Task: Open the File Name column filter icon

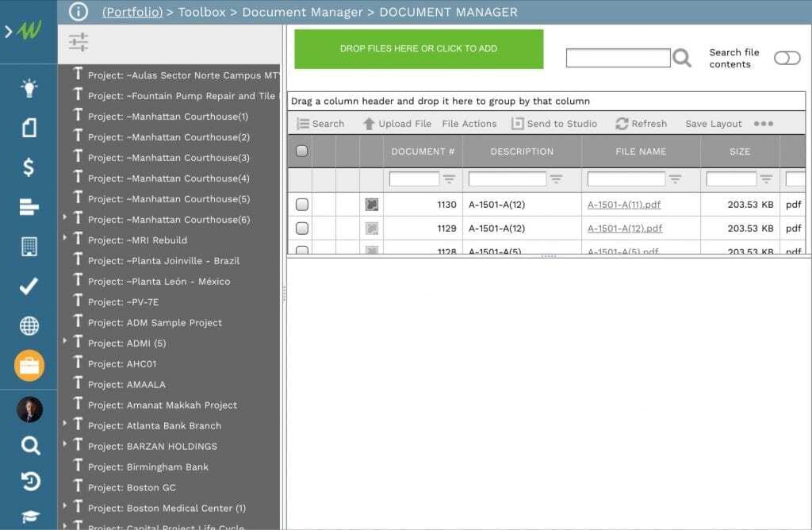Action: [676, 179]
